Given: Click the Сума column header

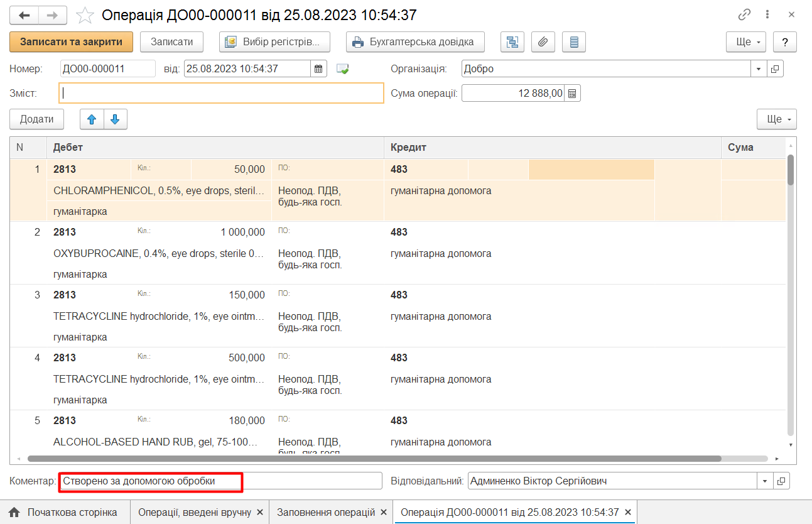Looking at the screenshot, I should pyautogui.click(x=753, y=148).
